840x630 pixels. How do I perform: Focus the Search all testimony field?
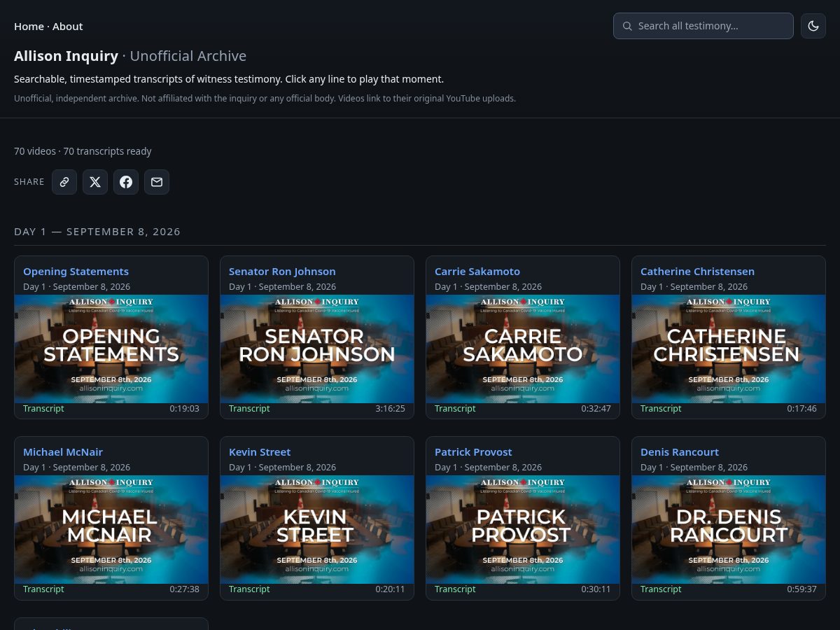703,26
